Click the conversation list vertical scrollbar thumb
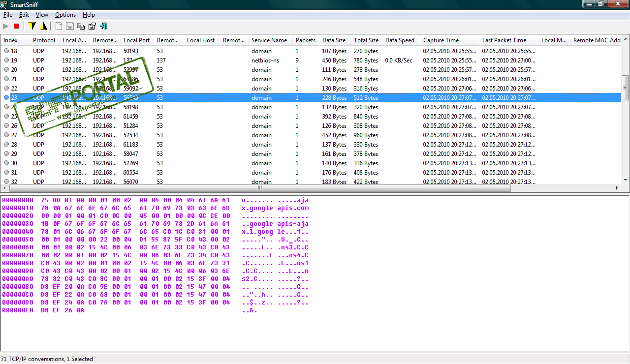 [x=626, y=87]
